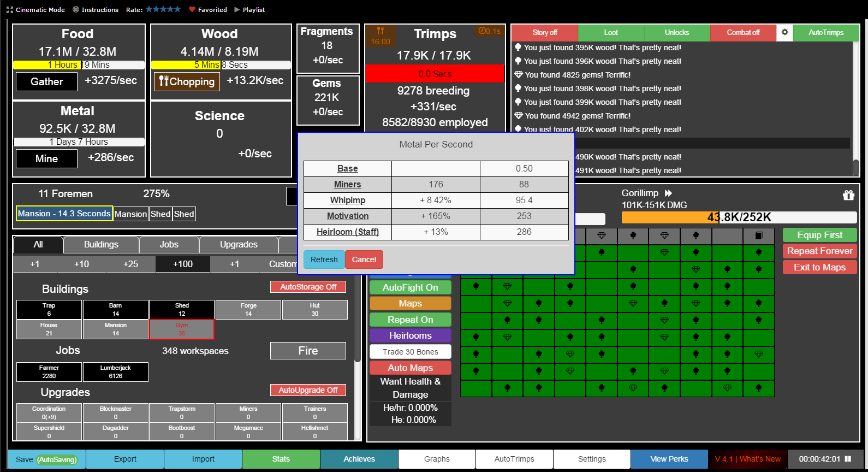Open Maps from the battle panel
Image resolution: width=868 pixels, height=472 pixels.
click(411, 303)
